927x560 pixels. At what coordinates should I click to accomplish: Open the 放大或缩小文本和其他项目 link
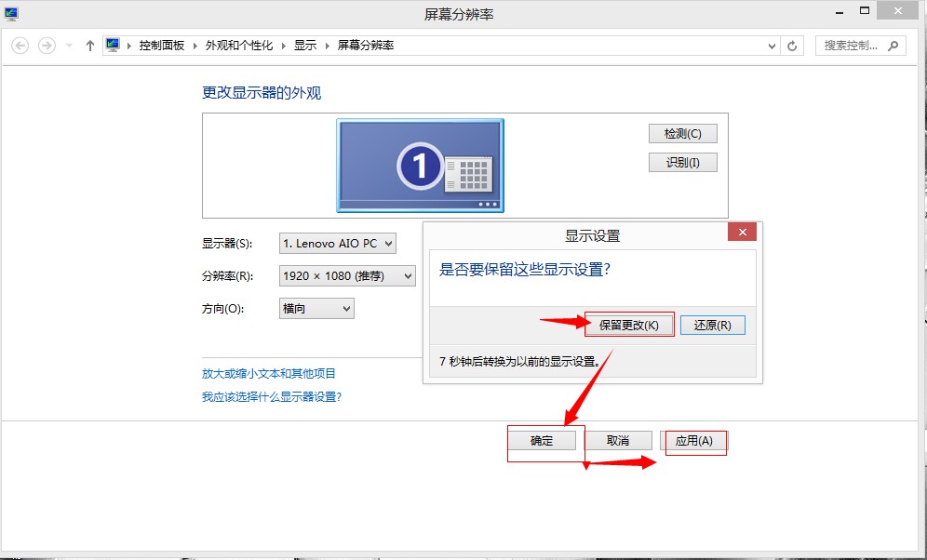(269, 373)
